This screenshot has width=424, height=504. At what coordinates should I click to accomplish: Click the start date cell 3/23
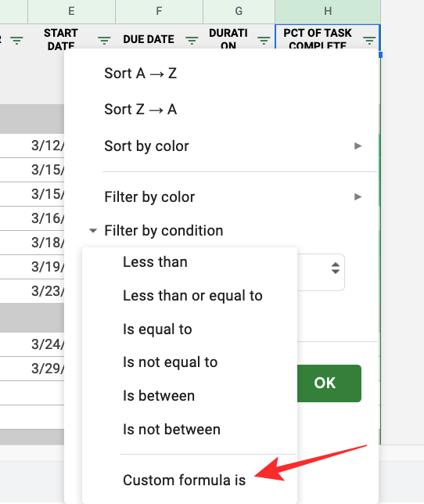tap(47, 291)
